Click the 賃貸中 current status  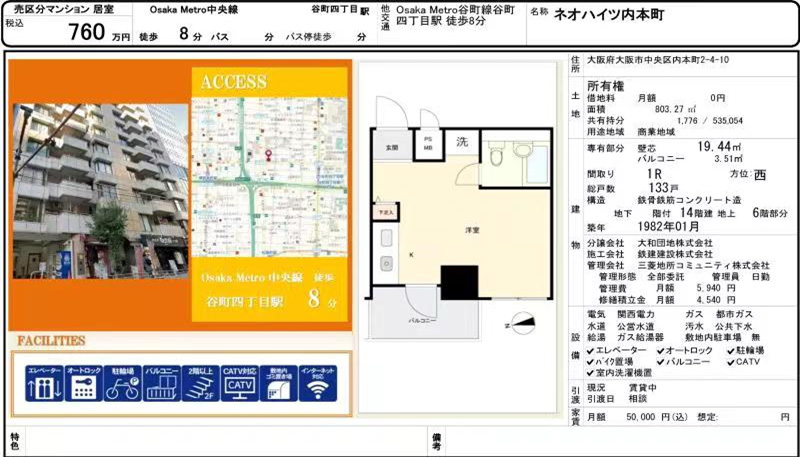click(x=643, y=388)
